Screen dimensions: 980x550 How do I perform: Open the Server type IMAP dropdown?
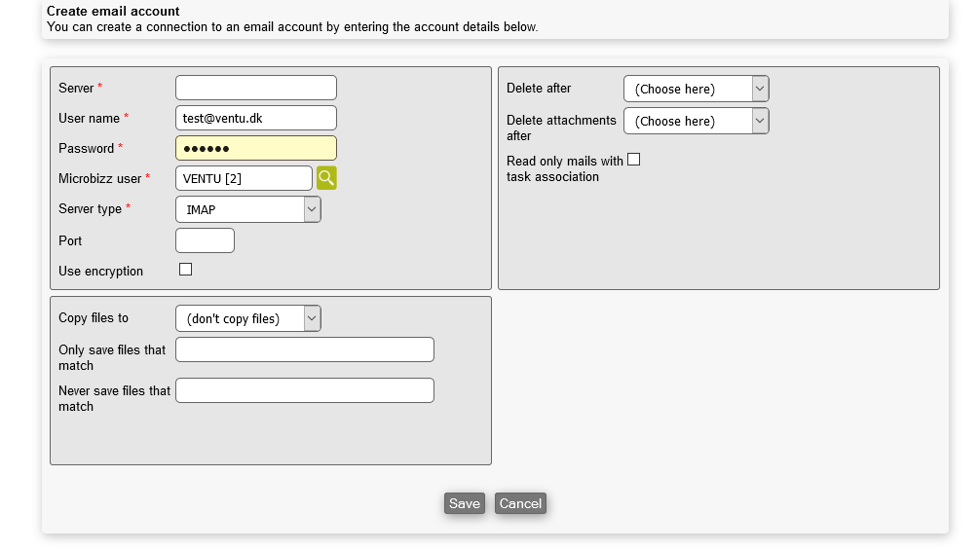click(247, 209)
